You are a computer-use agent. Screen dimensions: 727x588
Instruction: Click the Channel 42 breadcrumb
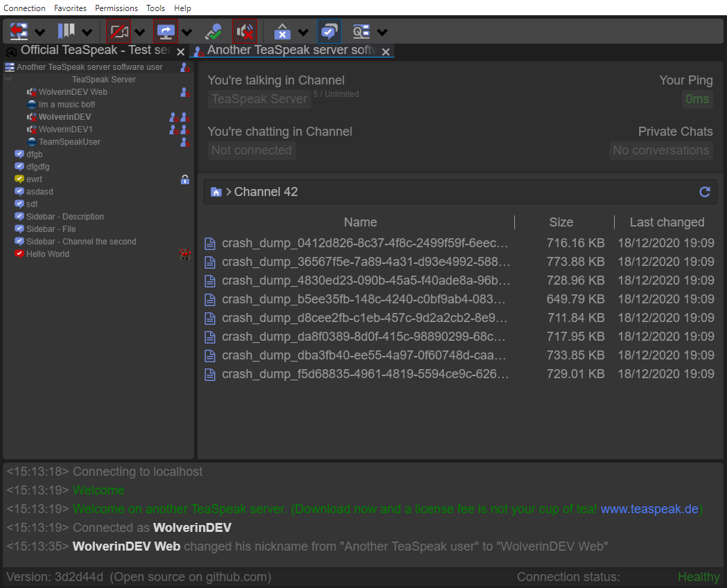pyautogui.click(x=265, y=192)
